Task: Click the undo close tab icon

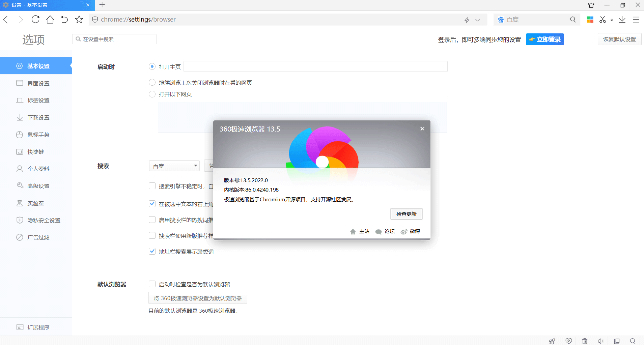Action: [64, 20]
